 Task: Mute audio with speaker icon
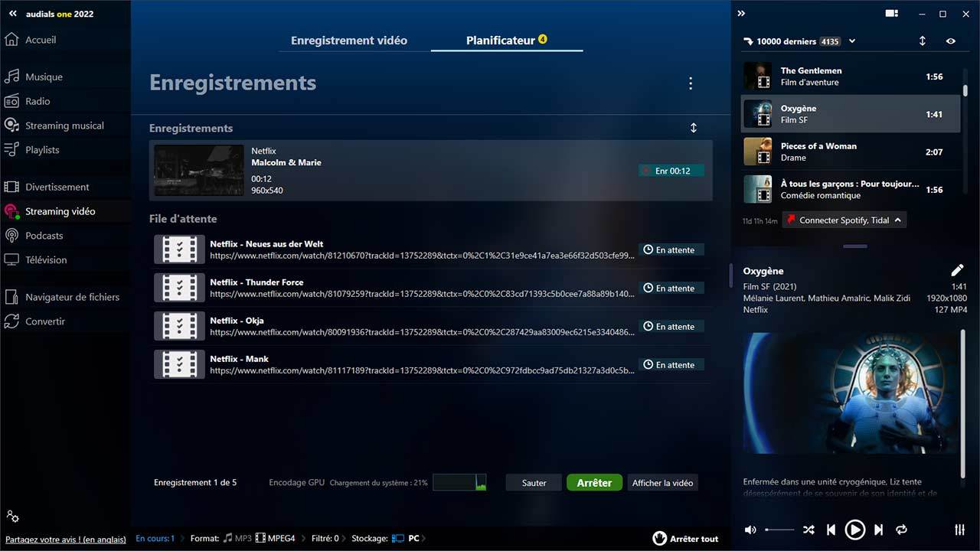coord(750,530)
